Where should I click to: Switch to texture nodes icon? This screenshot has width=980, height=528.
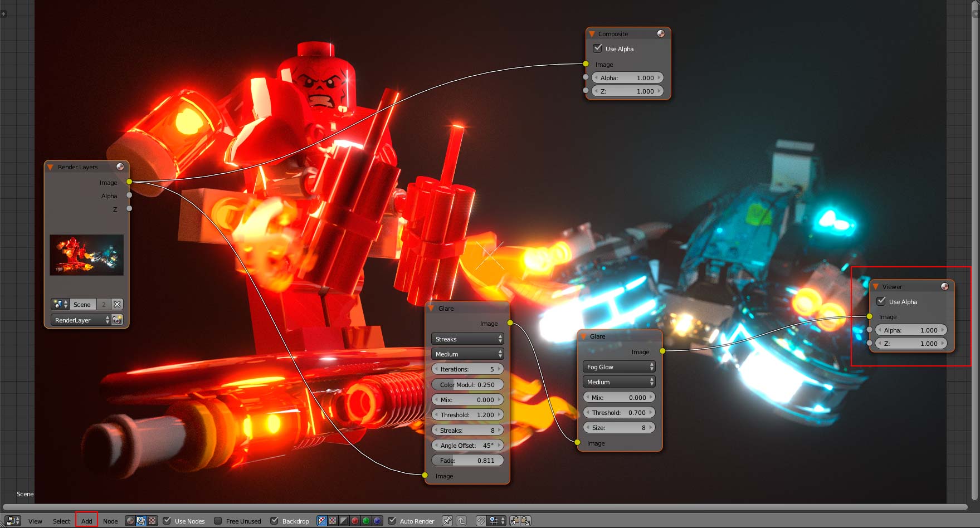pos(152,521)
